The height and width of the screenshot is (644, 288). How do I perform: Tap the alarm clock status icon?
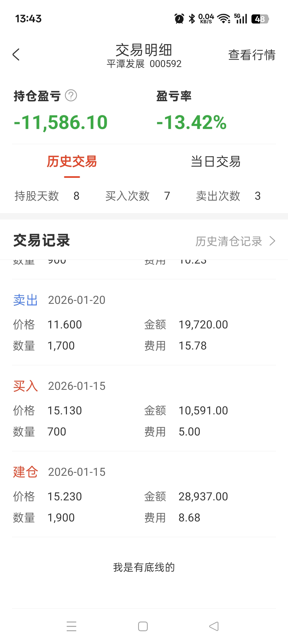179,19
